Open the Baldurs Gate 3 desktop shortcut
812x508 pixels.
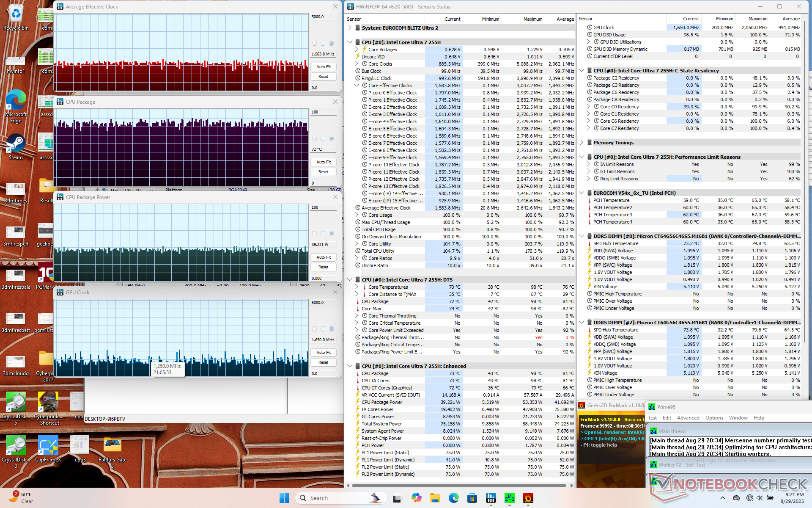(112, 451)
